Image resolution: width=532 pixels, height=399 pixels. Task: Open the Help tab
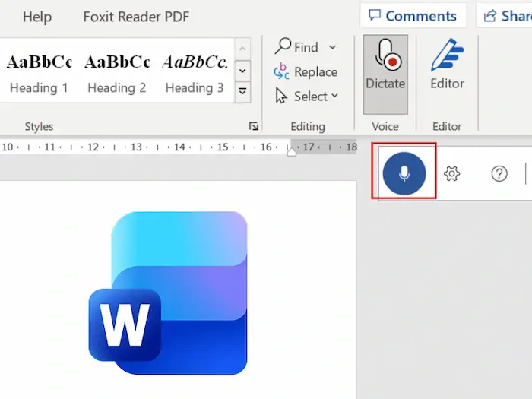pyautogui.click(x=37, y=17)
